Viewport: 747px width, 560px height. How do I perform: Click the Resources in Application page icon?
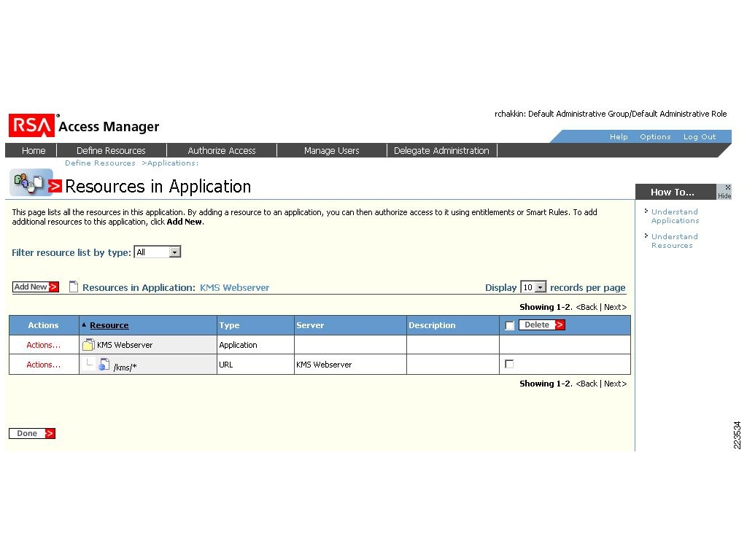point(31,183)
